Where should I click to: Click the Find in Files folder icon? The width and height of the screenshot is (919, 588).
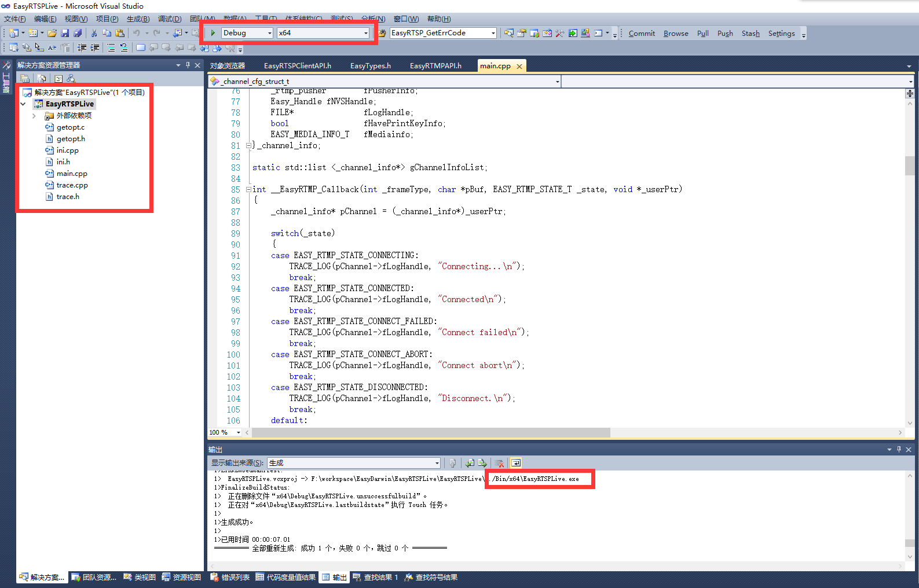382,33
